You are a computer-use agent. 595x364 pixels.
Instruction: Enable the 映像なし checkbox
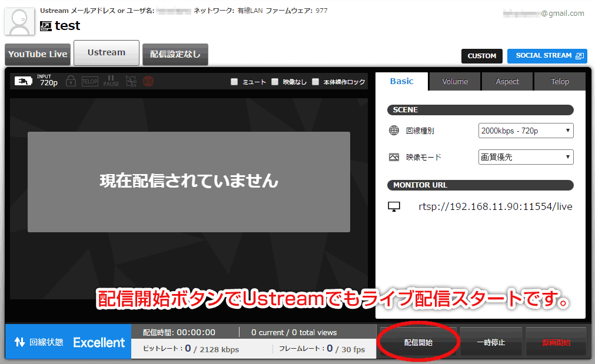pos(275,82)
